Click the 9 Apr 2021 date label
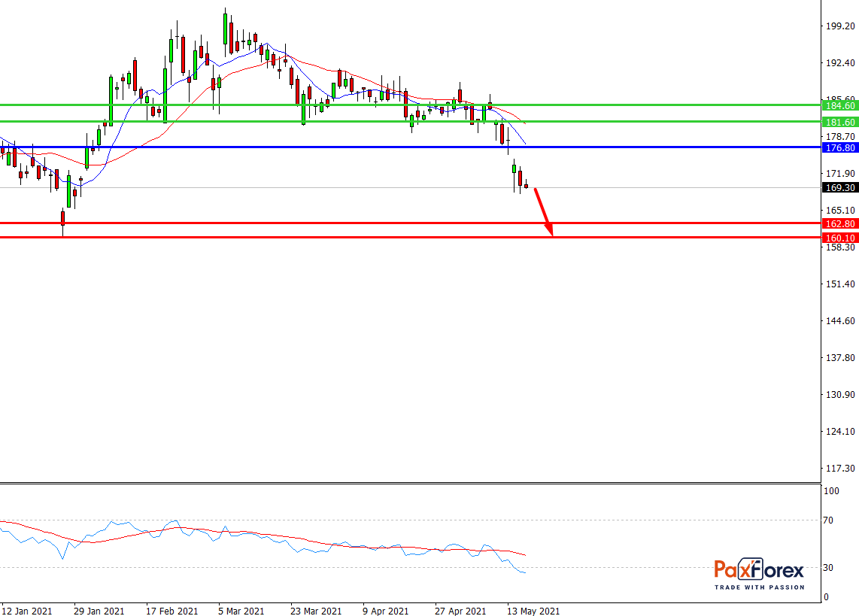 386,611
